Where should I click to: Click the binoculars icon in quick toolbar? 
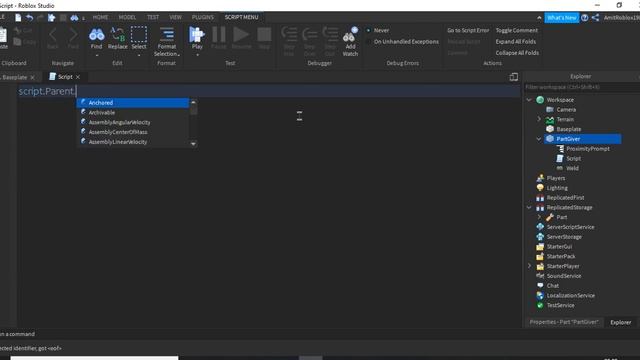click(x=74, y=18)
